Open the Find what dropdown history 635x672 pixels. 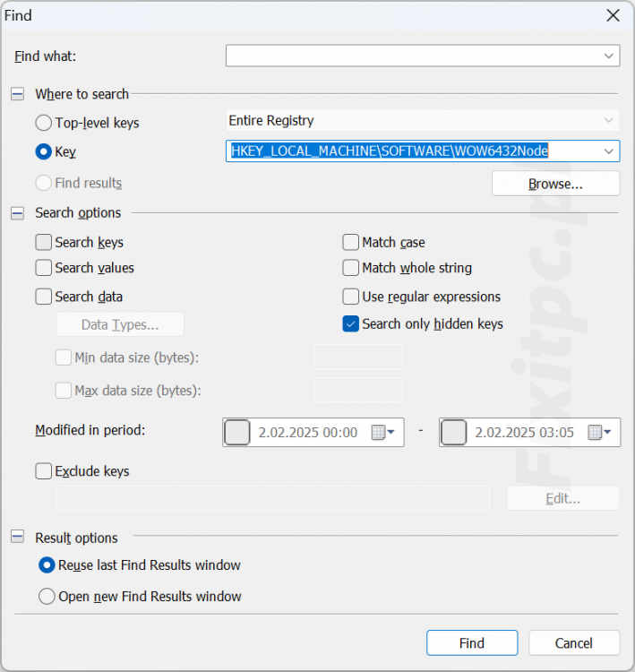point(609,56)
